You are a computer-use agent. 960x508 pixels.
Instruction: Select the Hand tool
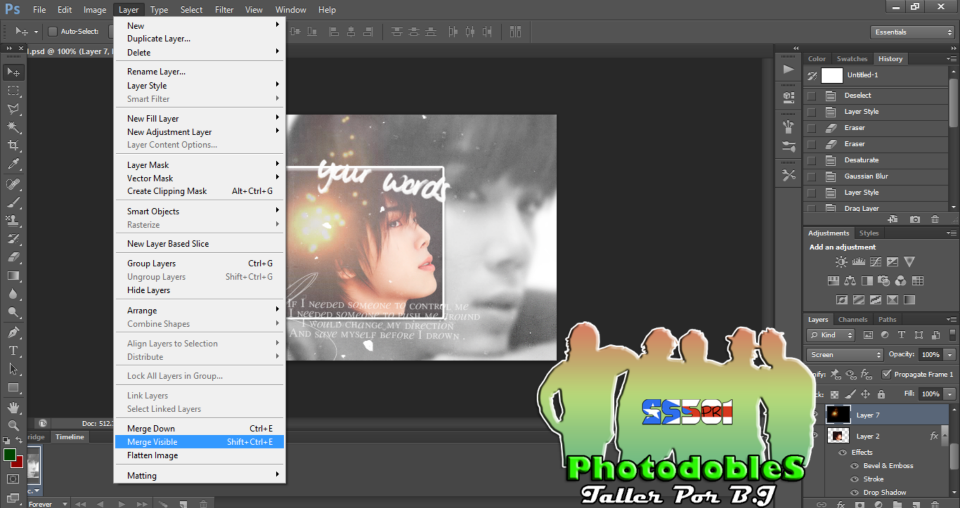tap(13, 407)
